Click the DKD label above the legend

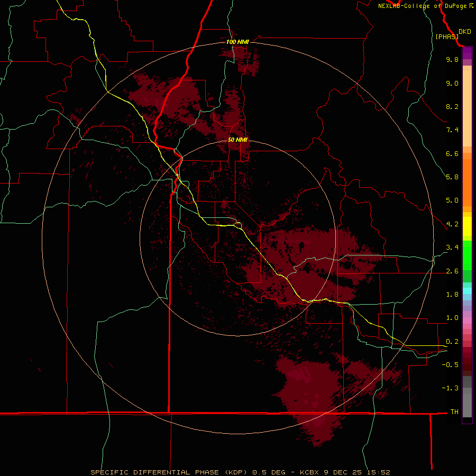click(x=464, y=32)
